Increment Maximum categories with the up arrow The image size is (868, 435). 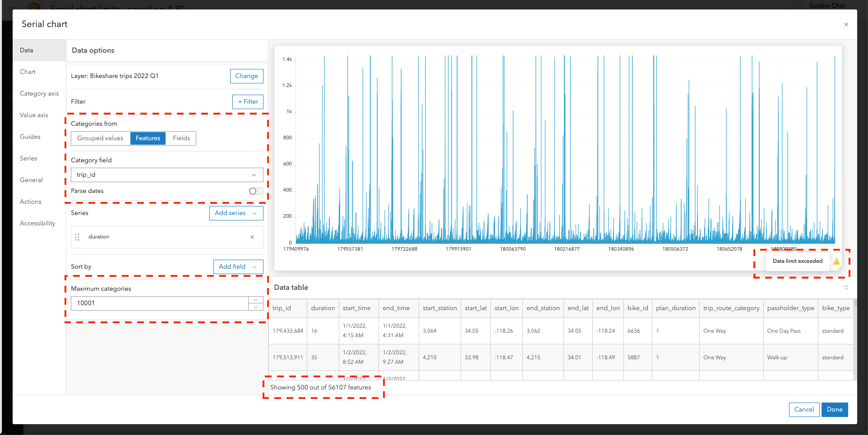click(255, 300)
